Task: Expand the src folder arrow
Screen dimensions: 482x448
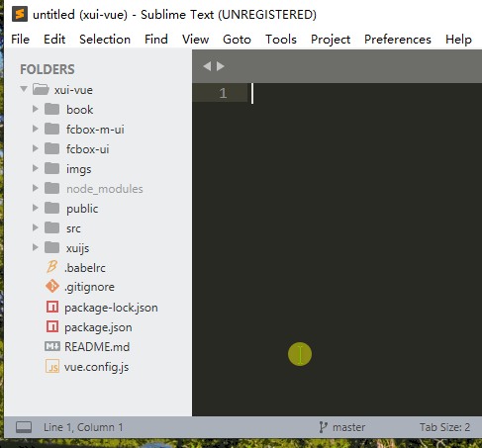Action: 35,227
